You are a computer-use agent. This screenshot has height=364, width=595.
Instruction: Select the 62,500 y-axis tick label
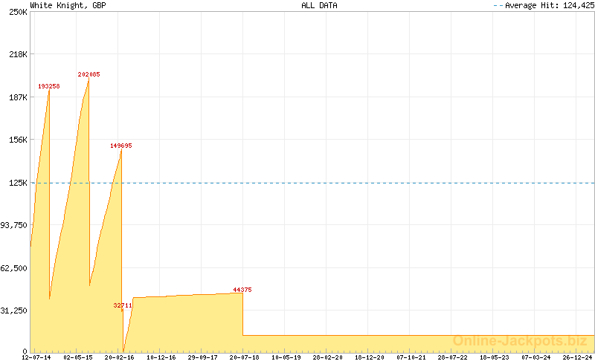pos(15,268)
